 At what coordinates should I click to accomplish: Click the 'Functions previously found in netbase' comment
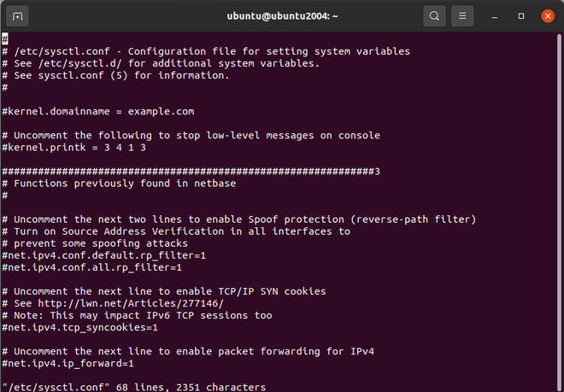click(x=125, y=184)
